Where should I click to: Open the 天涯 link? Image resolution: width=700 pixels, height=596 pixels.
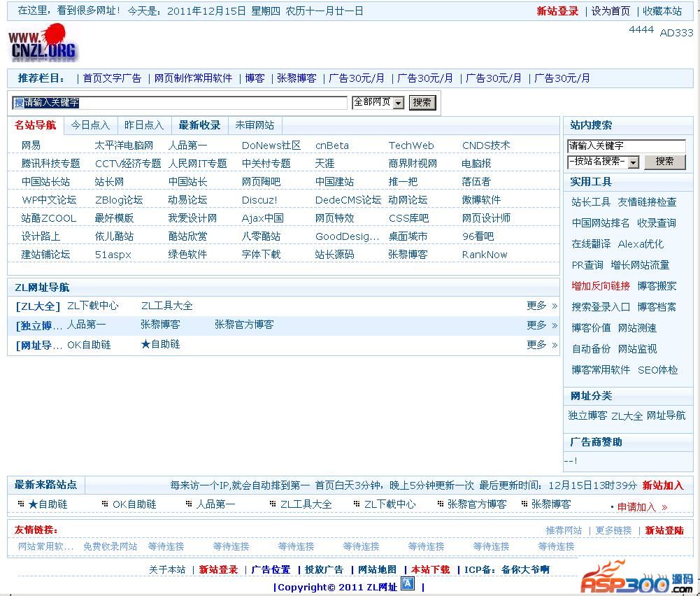(324, 164)
